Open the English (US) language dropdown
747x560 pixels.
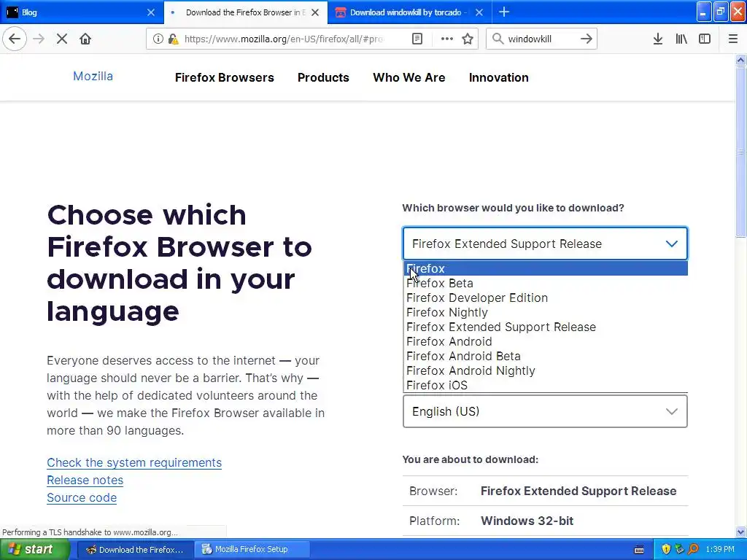[x=545, y=411]
